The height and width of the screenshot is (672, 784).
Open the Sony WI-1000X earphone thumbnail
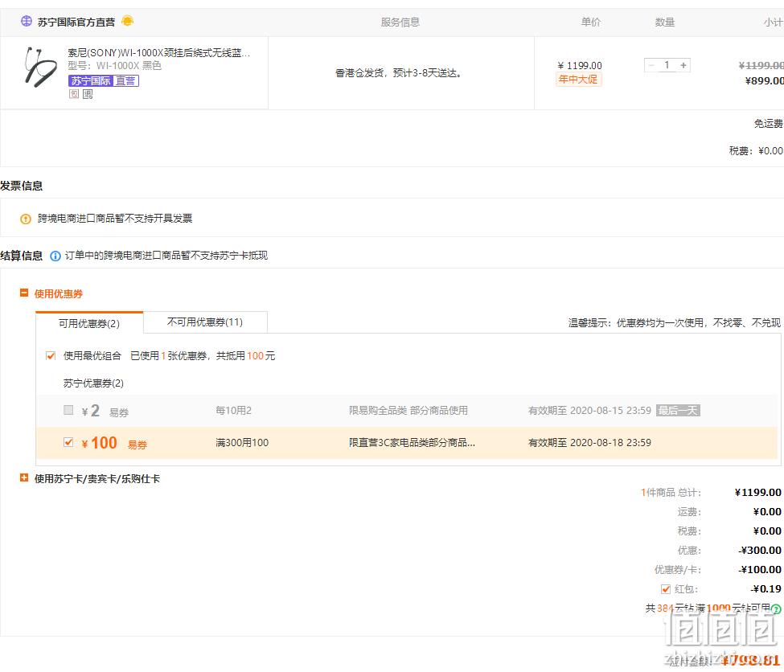click(x=40, y=67)
